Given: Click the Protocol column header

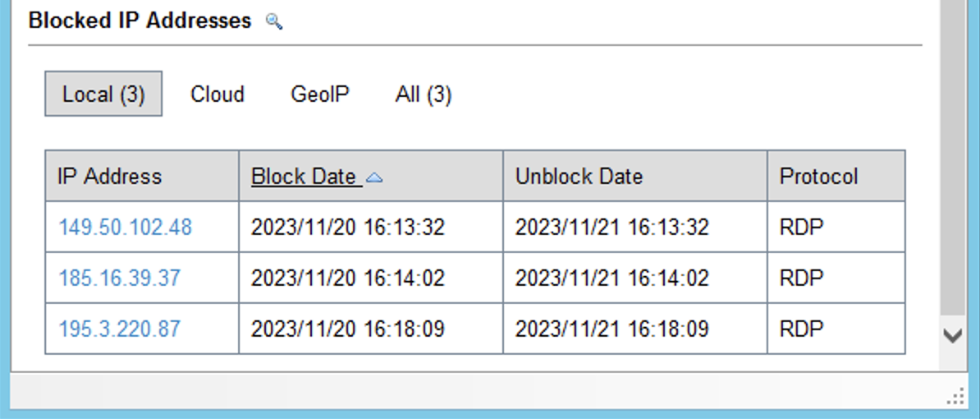Looking at the screenshot, I should pyautogui.click(x=818, y=177).
